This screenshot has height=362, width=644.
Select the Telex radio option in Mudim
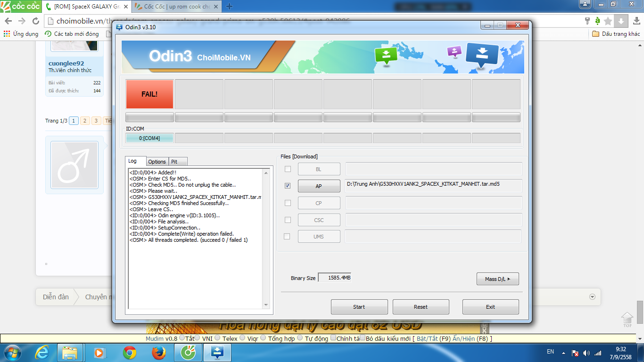coord(217,338)
